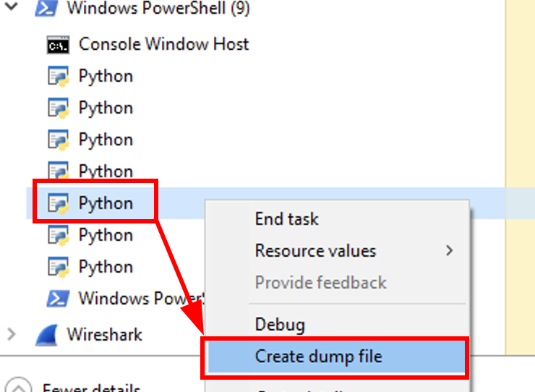Select the Resource values menu item
The height and width of the screenshot is (392, 535).
point(315,251)
